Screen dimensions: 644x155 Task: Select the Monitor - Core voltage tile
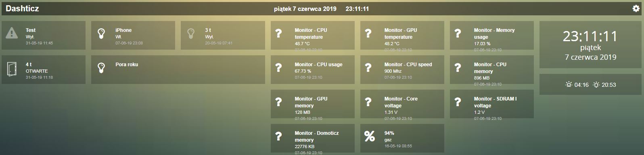click(402, 104)
